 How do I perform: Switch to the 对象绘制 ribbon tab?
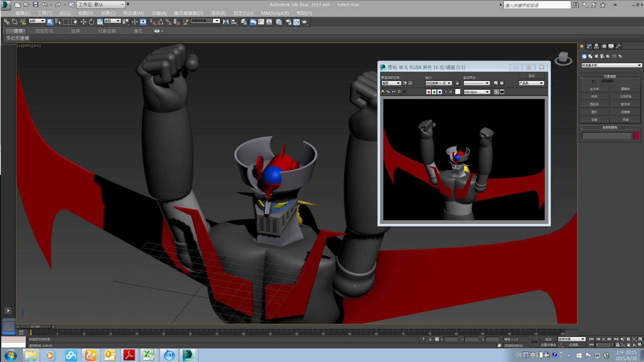click(107, 31)
